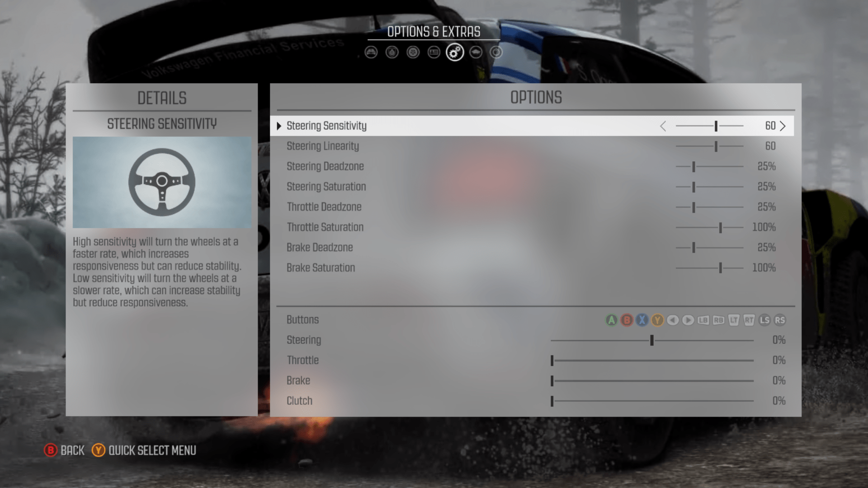868x488 pixels.
Task: Click the power exit icon
Action: click(496, 52)
